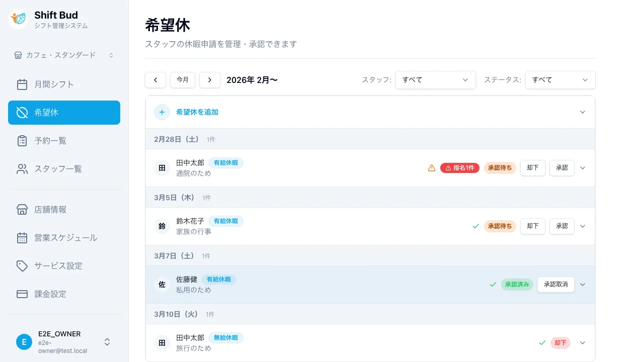Go to next month with right arrow
Viewport: 644px width, 362px height.
tap(210, 80)
